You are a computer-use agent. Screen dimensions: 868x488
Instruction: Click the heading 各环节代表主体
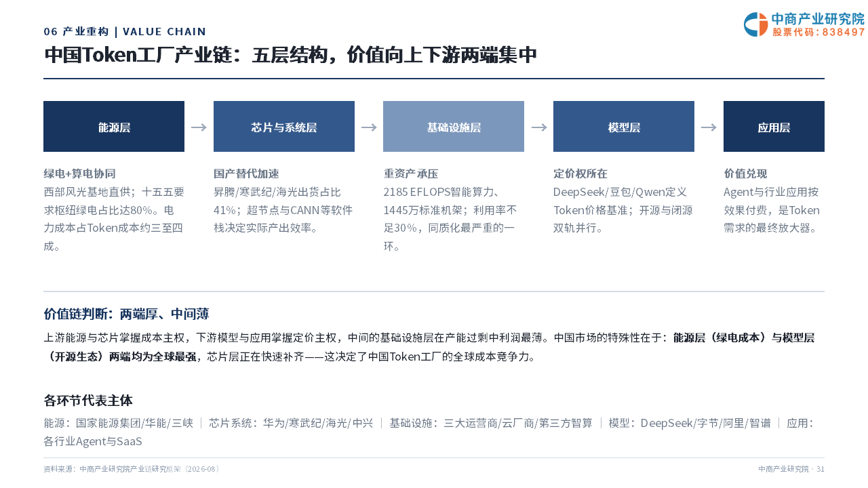[x=88, y=400]
